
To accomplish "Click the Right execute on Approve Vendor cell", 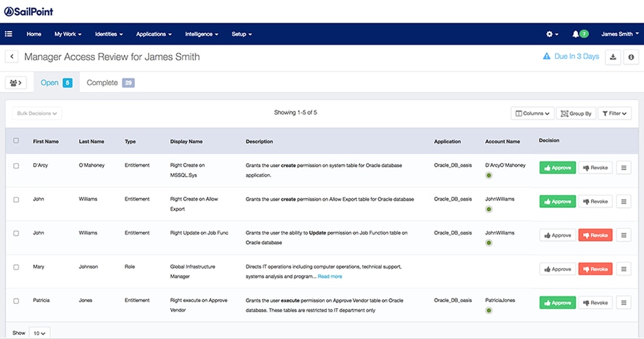I will point(198,305).
